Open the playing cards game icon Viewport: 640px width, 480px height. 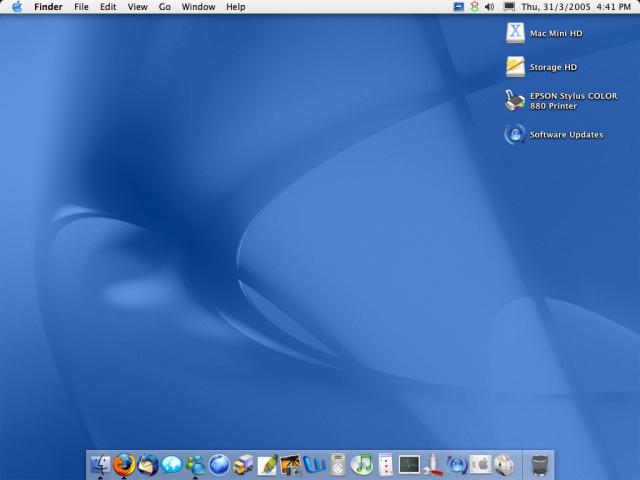tap(385, 465)
